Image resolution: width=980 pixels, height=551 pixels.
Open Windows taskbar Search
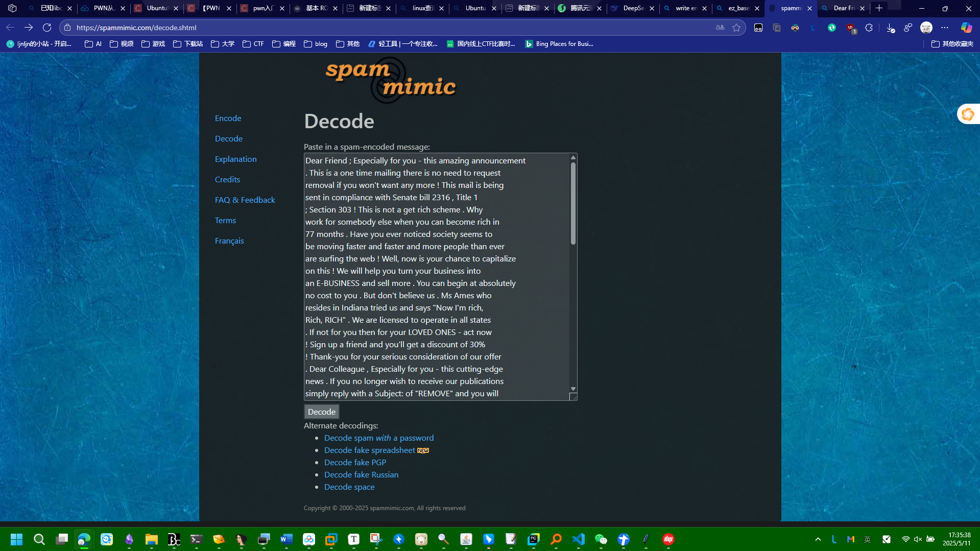click(x=39, y=539)
